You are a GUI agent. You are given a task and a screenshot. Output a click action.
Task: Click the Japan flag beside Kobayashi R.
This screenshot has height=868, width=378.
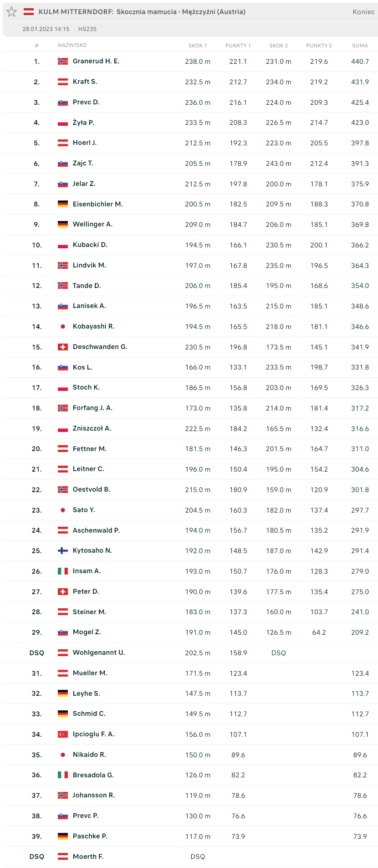(63, 326)
